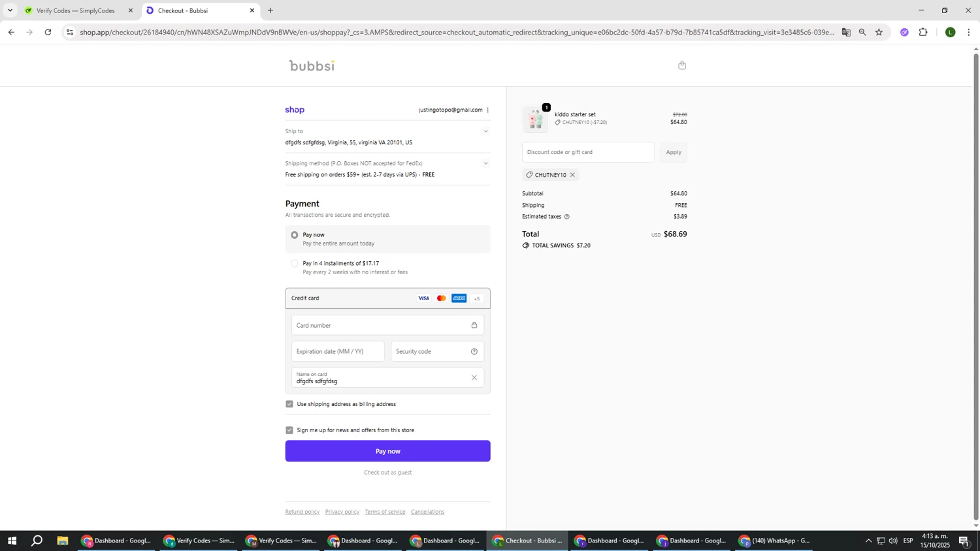Expand the Shipping method section
980x551 pixels.
pyautogui.click(x=485, y=163)
